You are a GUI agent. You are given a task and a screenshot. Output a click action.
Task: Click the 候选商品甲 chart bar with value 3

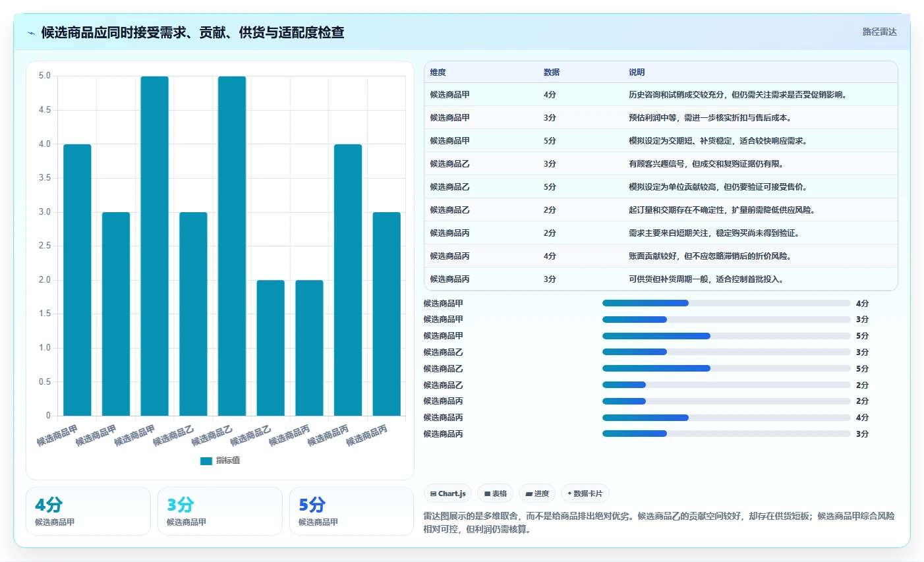click(116, 314)
